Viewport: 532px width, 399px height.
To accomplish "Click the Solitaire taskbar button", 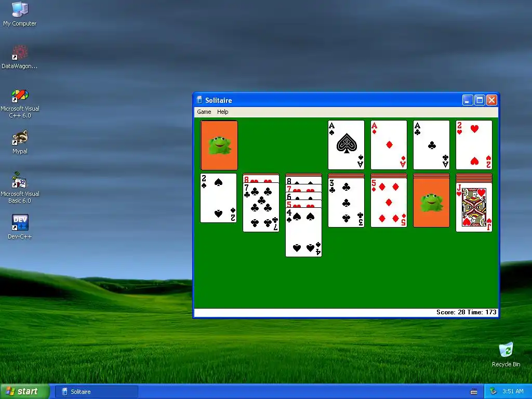I will point(97,392).
